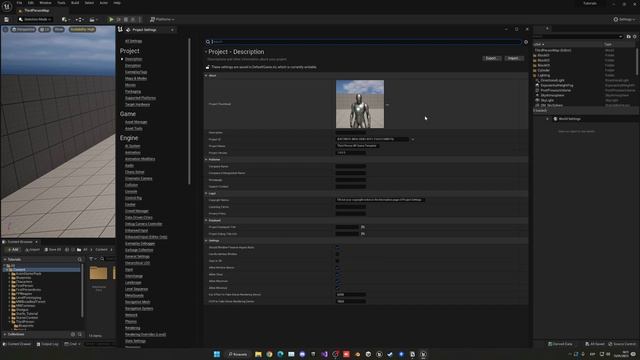Toggle Should Window Preserve Aspect Ratio checkbox

click(x=338, y=247)
